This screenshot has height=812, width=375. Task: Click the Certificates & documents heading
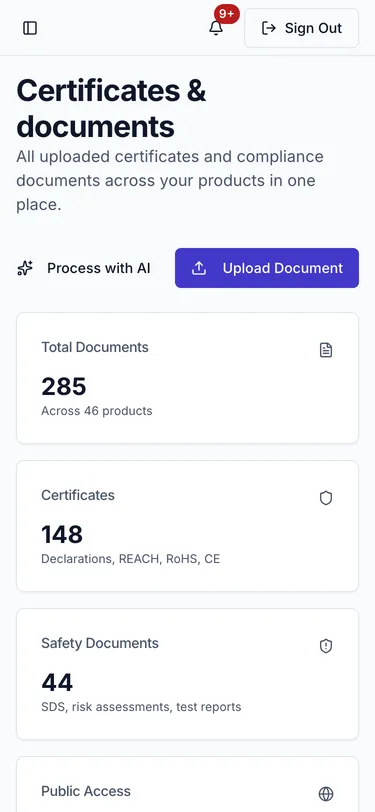tap(111, 109)
